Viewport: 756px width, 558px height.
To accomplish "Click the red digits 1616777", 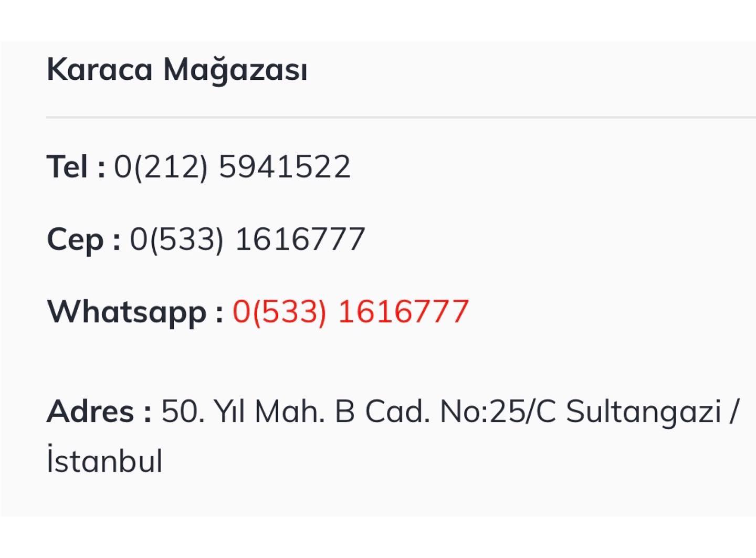I will click(x=403, y=311).
